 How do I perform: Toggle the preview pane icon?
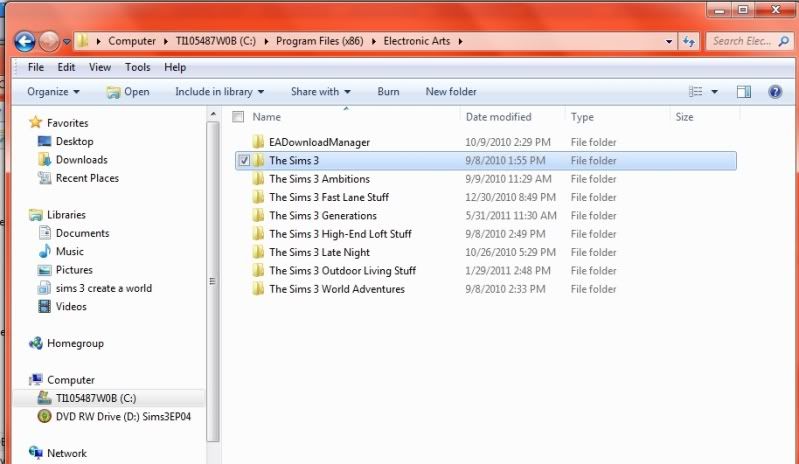[x=744, y=92]
